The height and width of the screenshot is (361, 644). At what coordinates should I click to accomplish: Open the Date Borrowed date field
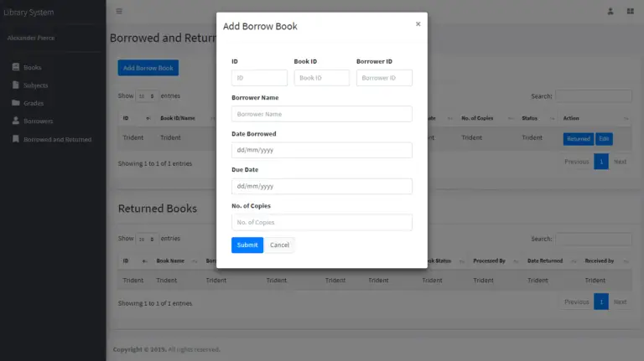coord(322,150)
